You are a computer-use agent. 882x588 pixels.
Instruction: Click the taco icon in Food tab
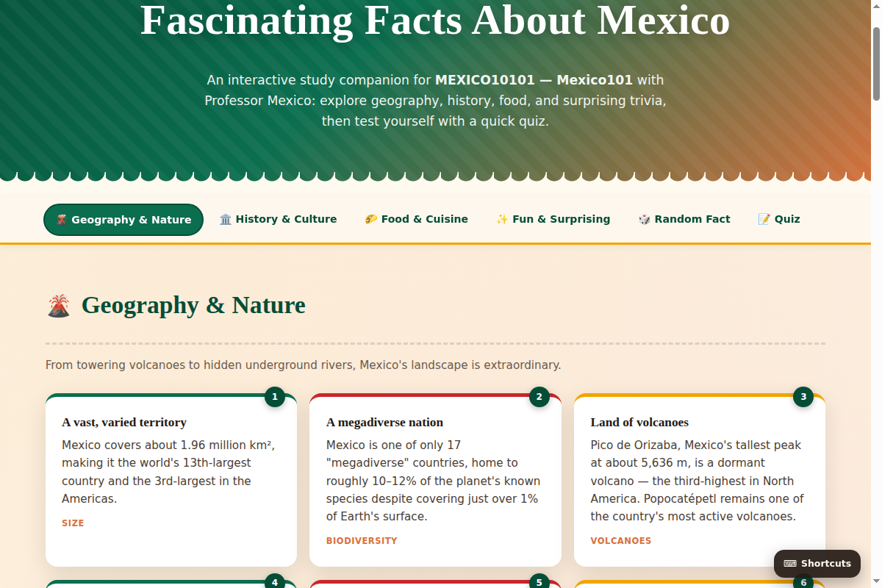(371, 219)
